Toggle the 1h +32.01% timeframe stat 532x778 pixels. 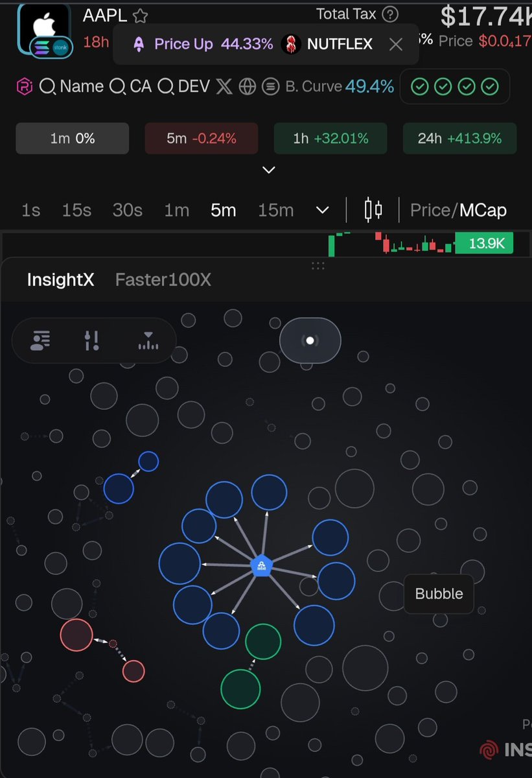[330, 139]
